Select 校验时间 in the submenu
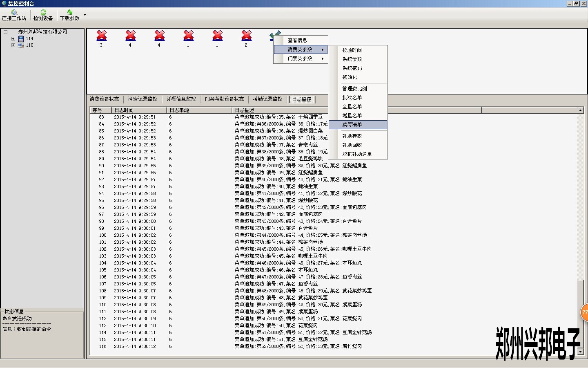 [352, 50]
